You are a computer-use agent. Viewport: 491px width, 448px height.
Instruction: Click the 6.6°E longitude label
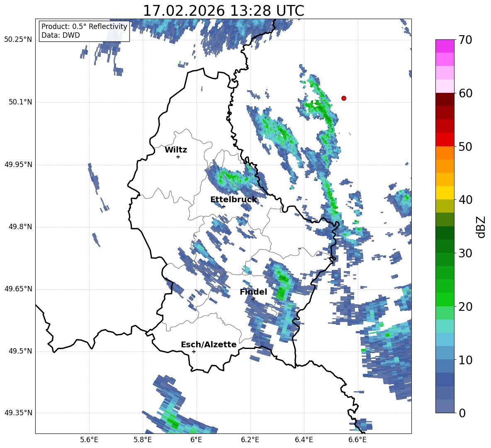click(x=357, y=440)
